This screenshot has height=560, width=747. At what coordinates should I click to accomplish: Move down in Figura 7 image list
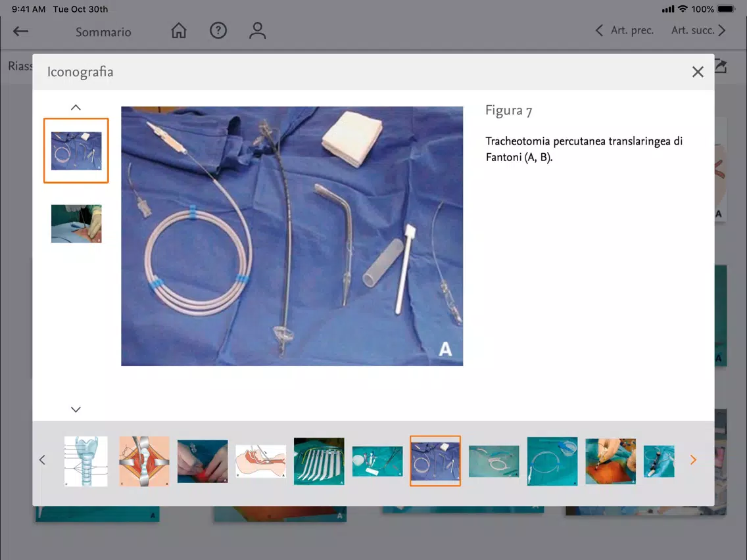(76, 409)
